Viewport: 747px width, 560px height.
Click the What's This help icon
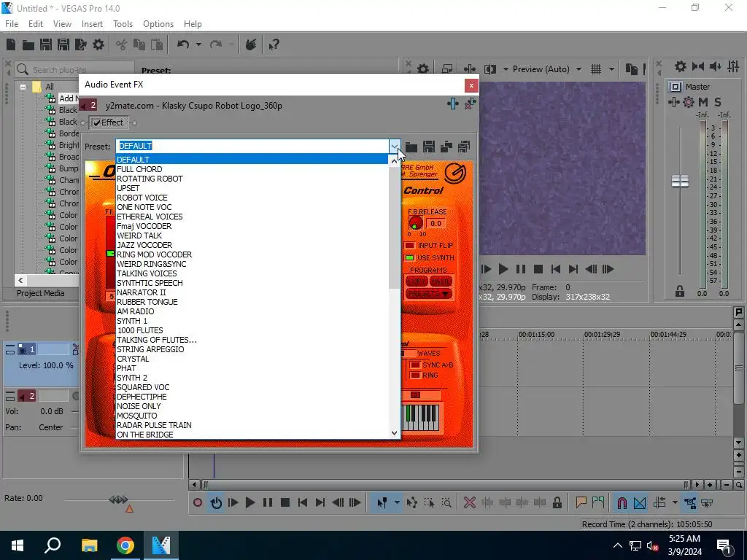coord(274,44)
